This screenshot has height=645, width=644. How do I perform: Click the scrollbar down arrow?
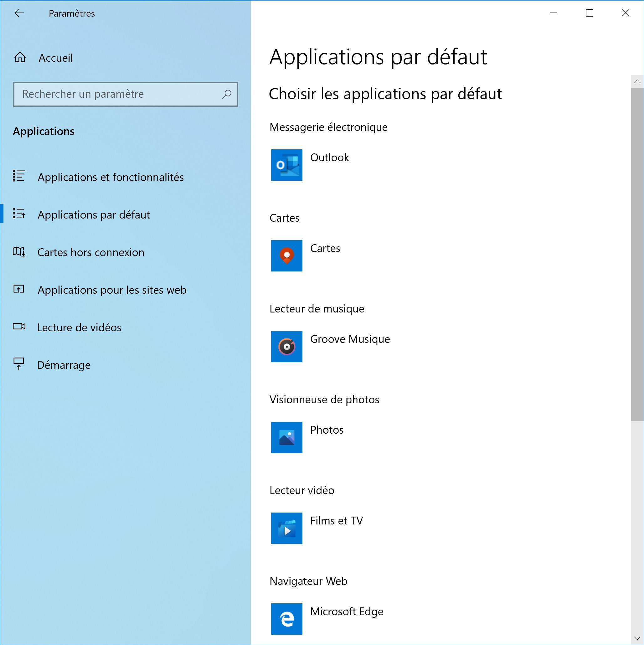(637, 638)
